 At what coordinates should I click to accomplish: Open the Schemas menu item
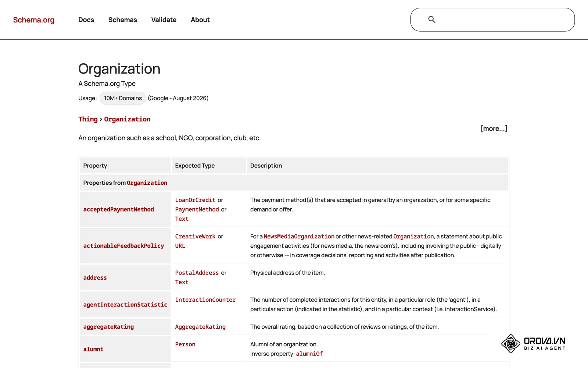click(x=123, y=20)
